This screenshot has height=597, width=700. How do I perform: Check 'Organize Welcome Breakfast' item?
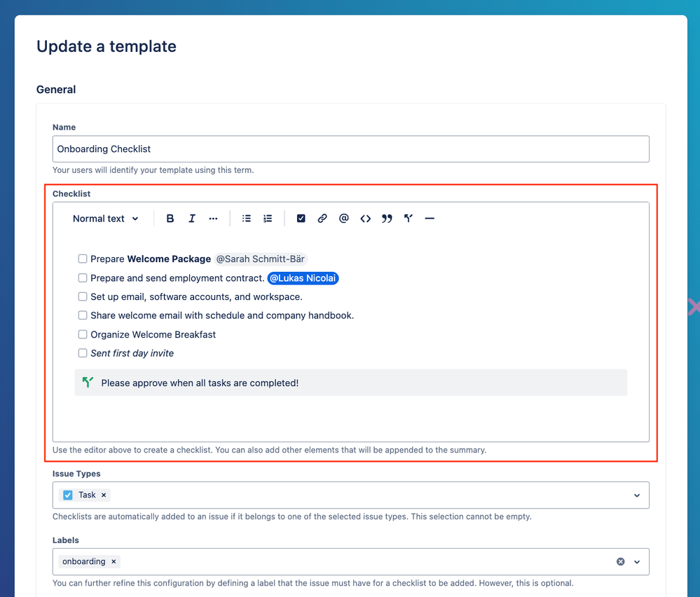pos(83,334)
